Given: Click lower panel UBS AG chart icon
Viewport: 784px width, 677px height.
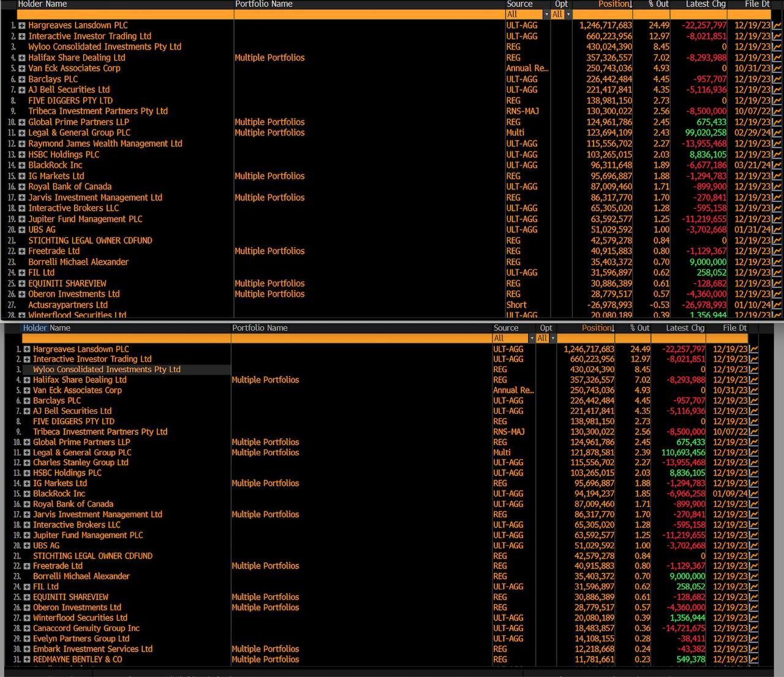Looking at the screenshot, I should point(753,546).
